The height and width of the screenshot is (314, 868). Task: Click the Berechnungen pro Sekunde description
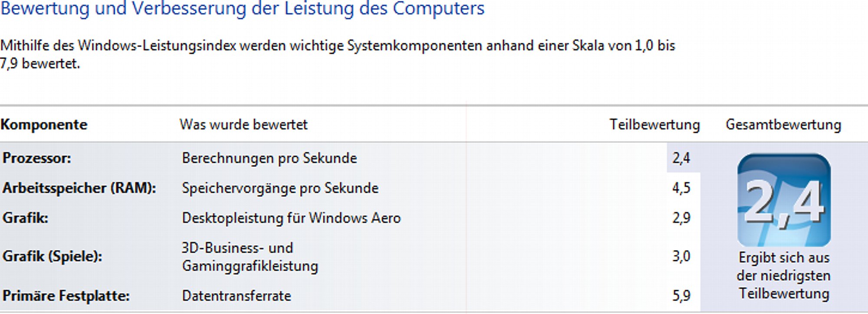[x=270, y=158]
